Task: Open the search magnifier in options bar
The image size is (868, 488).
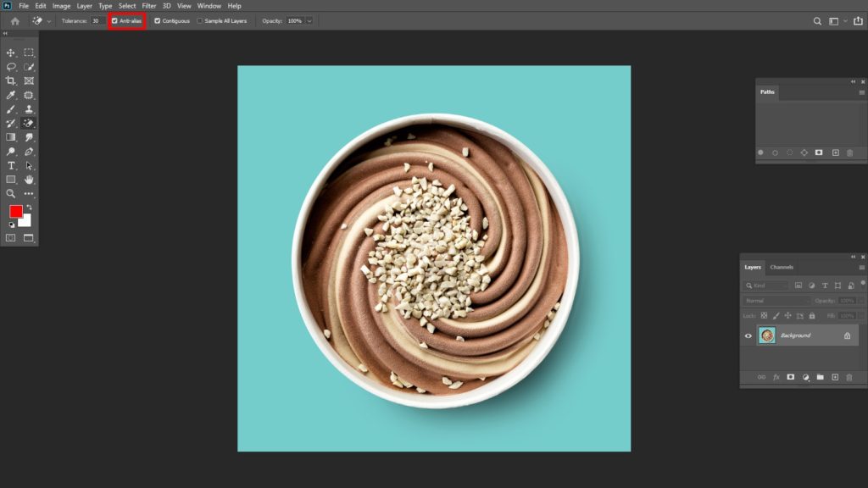Action: [817, 21]
